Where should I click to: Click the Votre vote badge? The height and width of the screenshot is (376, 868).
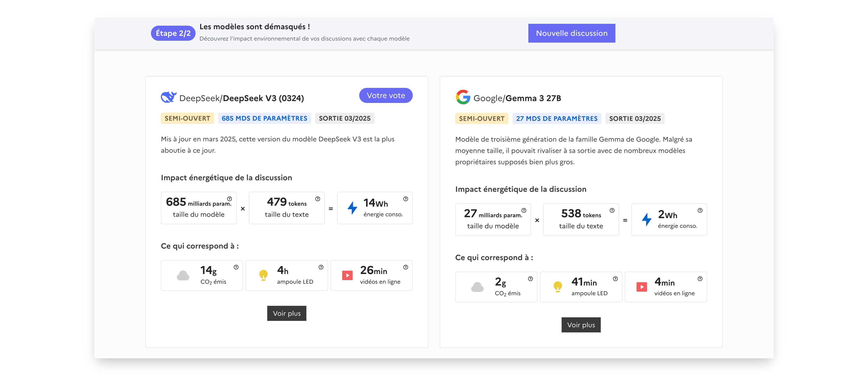tap(386, 95)
